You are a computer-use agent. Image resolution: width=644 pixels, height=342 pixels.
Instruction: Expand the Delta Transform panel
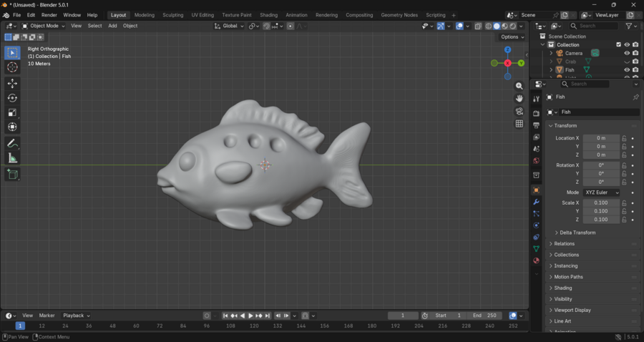pyautogui.click(x=577, y=233)
